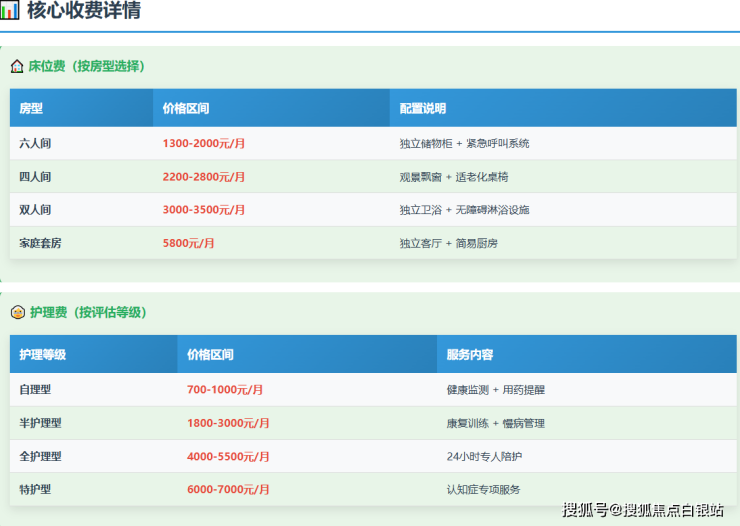Click the house icon next to 床位费
The height and width of the screenshot is (526, 740).
point(17,66)
